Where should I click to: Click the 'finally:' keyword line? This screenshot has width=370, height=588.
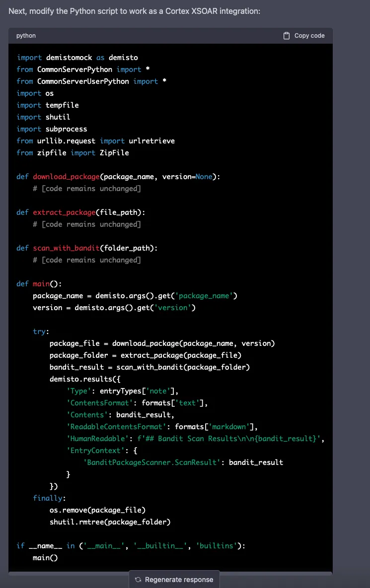(49, 498)
